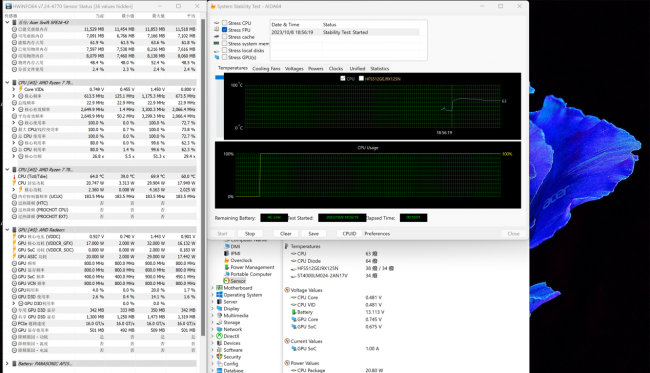
Task: Select the Stability Test Started log row
Action: click(x=344, y=32)
